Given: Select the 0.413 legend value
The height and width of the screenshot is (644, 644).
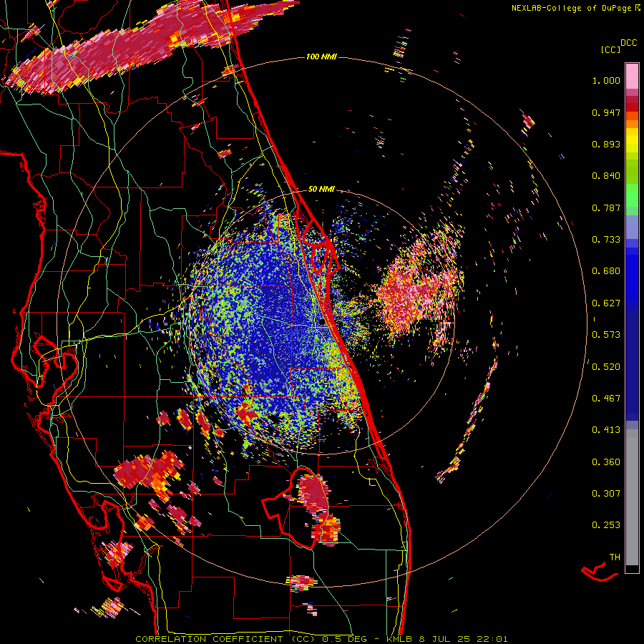Looking at the screenshot, I should [606, 430].
